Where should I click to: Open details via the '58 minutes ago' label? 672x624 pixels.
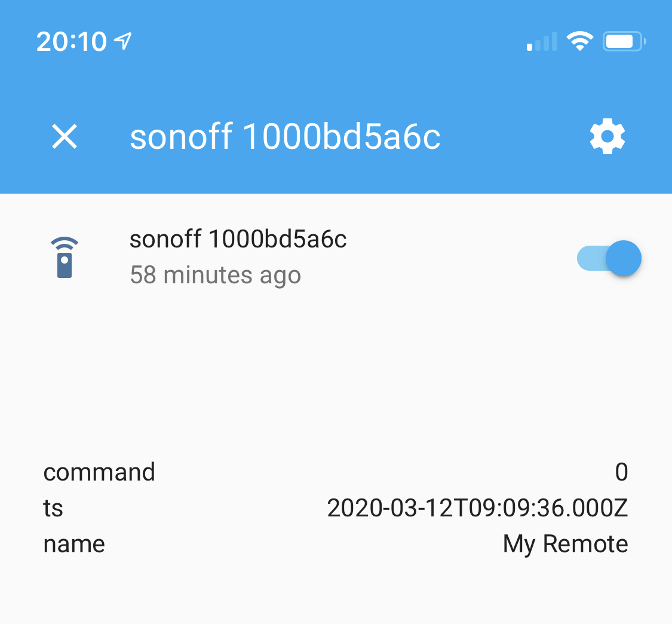(x=216, y=275)
